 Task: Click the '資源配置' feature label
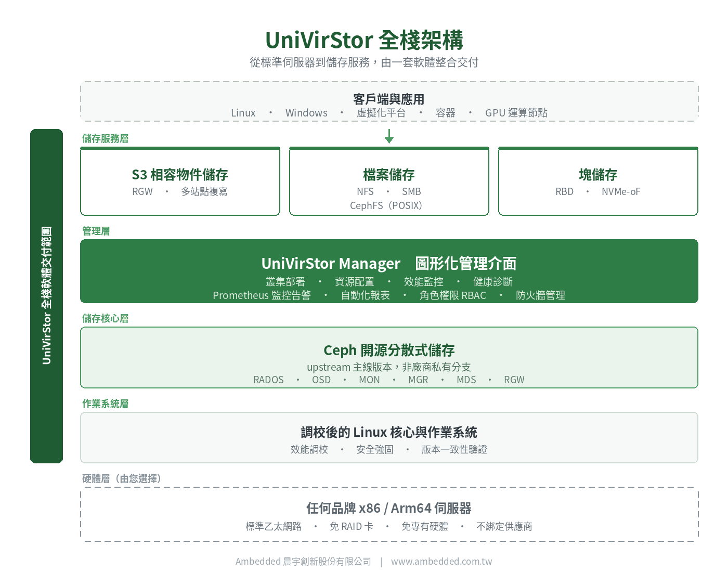(355, 282)
